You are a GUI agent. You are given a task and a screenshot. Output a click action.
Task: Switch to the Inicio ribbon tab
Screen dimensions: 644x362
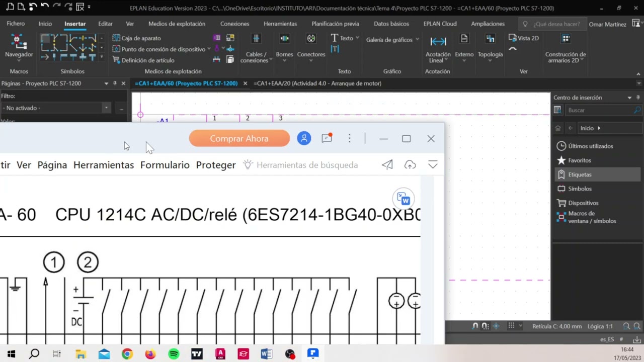(x=45, y=24)
